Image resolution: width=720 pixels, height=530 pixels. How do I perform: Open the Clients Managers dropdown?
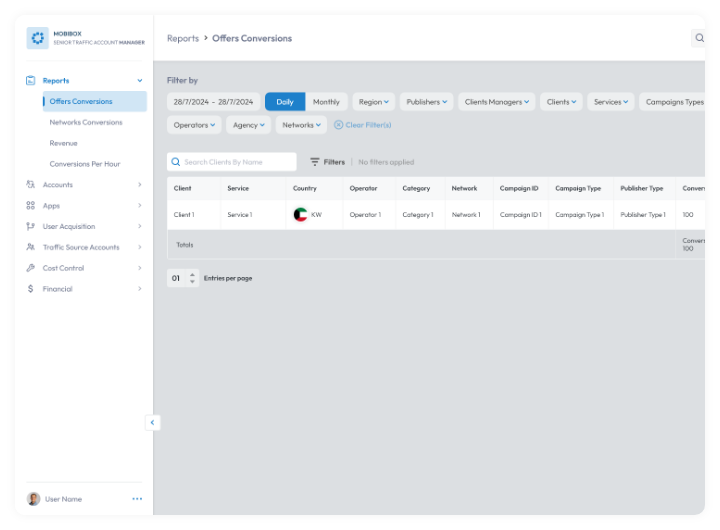point(497,102)
